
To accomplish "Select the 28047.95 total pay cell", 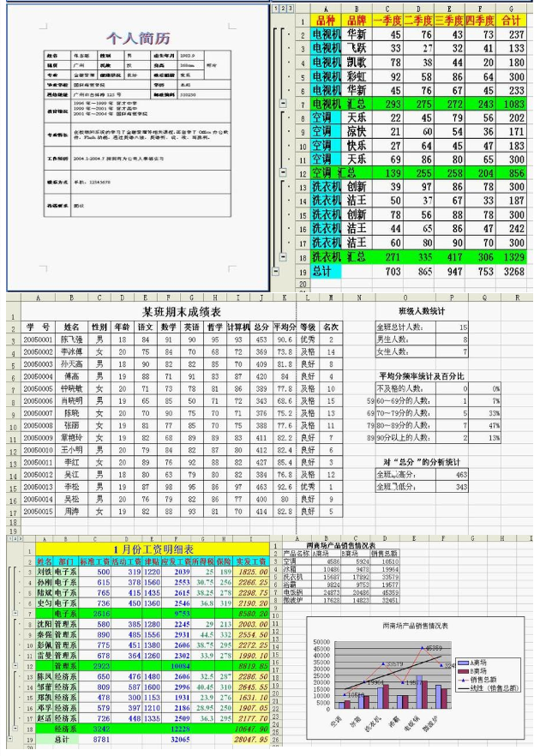I will [251, 739].
